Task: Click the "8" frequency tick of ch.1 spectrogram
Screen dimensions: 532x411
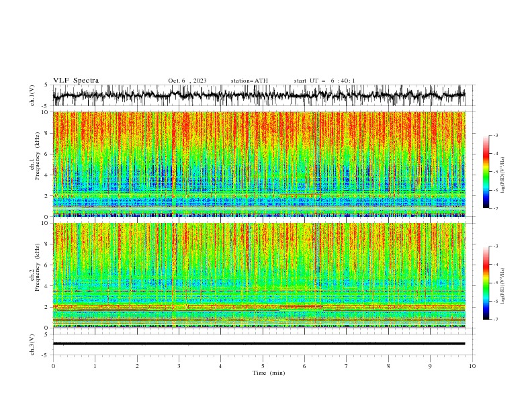Action: pyautogui.click(x=46, y=133)
